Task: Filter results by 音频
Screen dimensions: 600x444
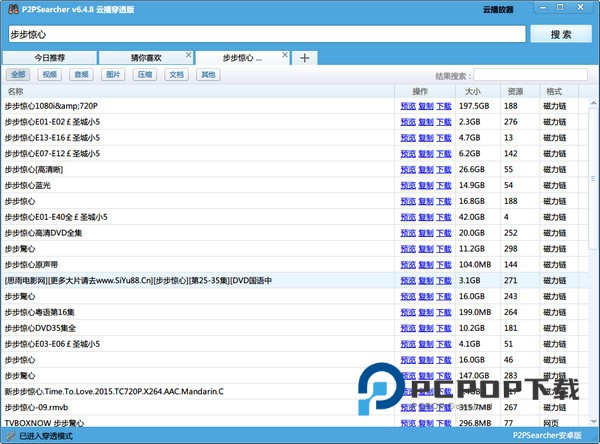Action: (82, 74)
